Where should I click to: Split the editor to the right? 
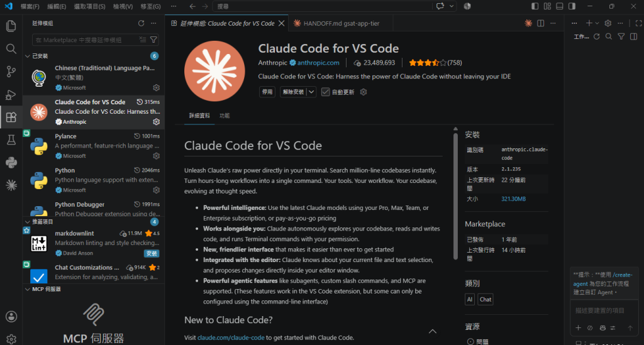click(x=540, y=23)
